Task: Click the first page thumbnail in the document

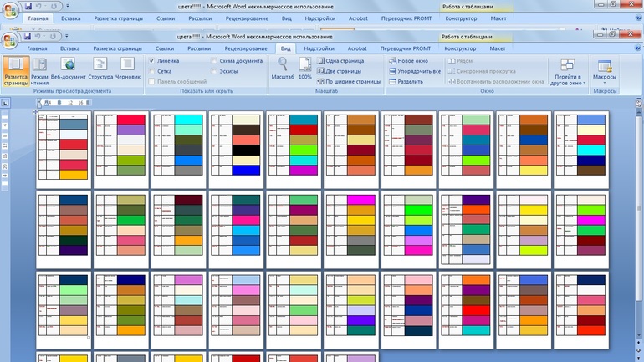Action: pyautogui.click(x=62, y=149)
